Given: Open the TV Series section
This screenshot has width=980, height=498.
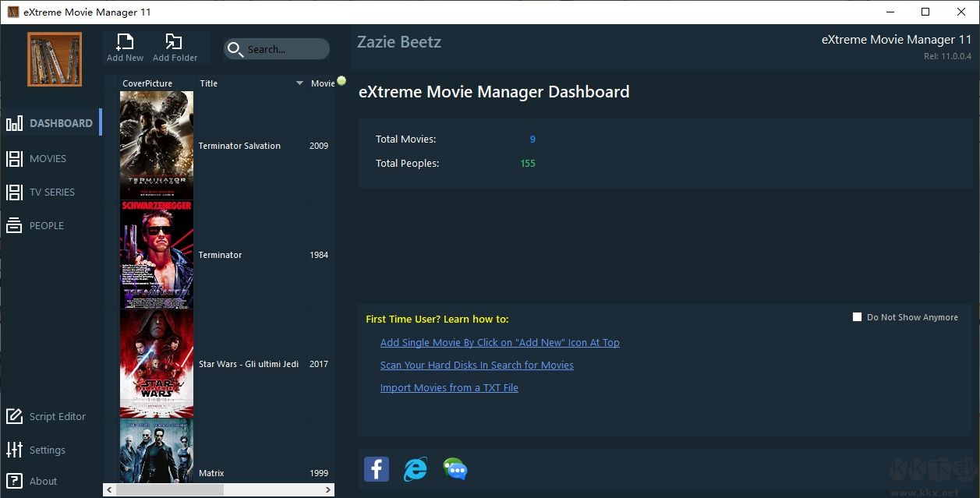Looking at the screenshot, I should [16, 192].
